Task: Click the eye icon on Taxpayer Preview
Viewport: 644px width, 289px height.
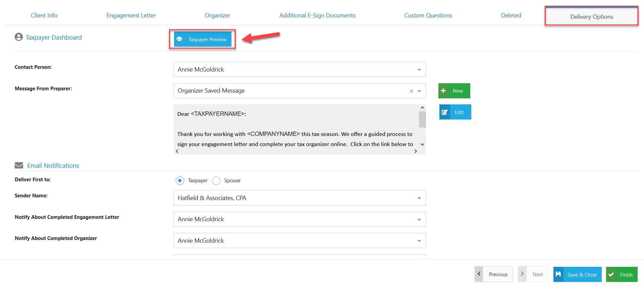Action: tap(180, 39)
